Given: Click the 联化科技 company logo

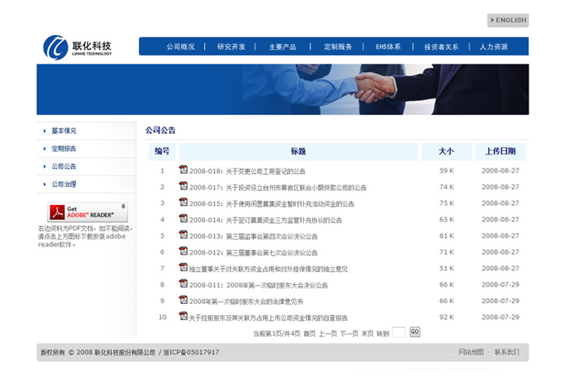Looking at the screenshot, I should tap(78, 47).
